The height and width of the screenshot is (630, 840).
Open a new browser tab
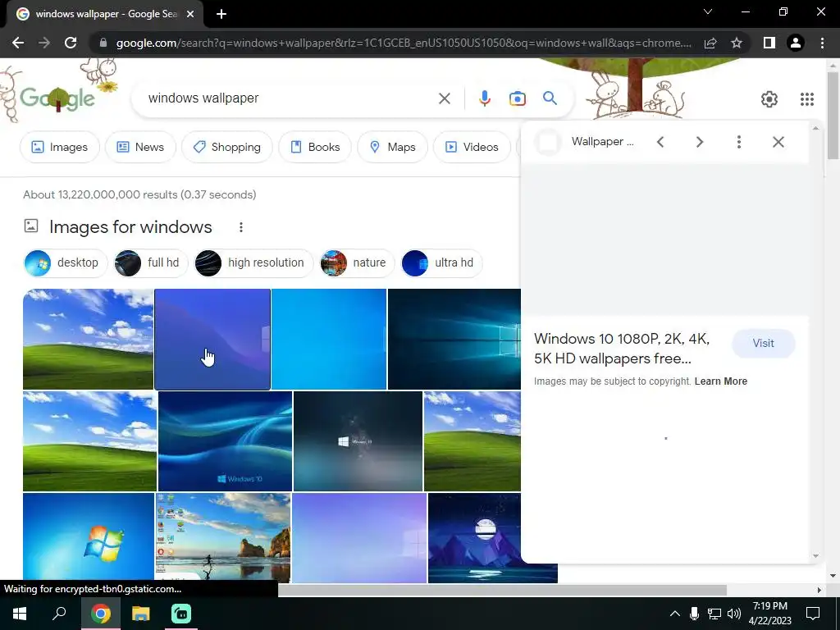click(221, 14)
